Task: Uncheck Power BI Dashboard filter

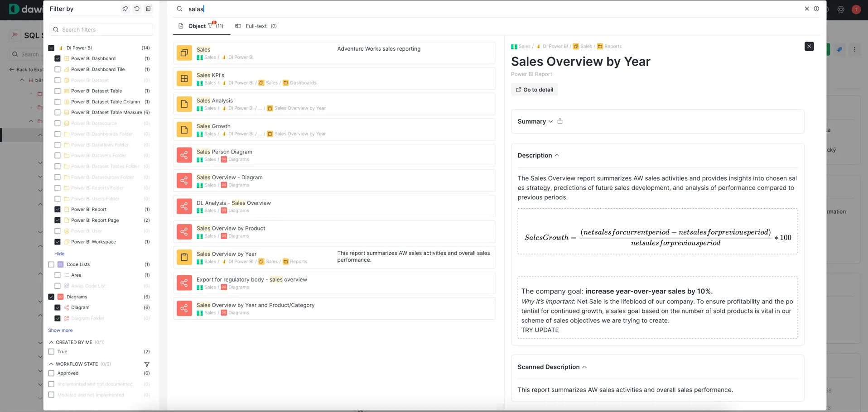Action: (58, 58)
